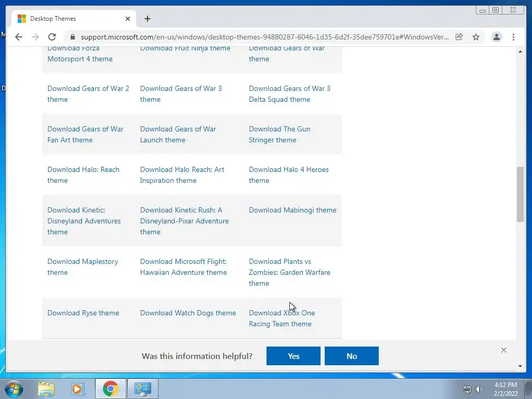Open Download Watch Dogs theme link
The width and height of the screenshot is (532, 399).
click(188, 313)
